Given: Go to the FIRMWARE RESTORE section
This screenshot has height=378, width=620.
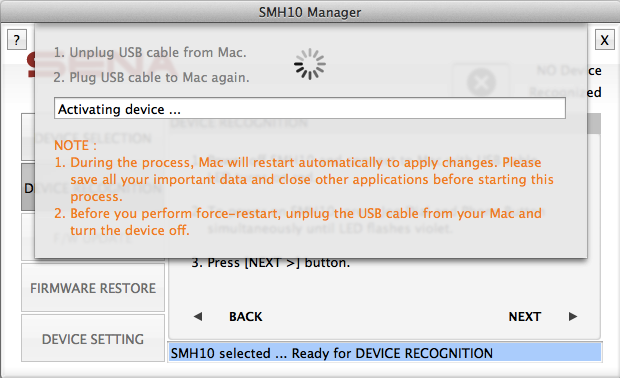Looking at the screenshot, I should [x=93, y=288].
